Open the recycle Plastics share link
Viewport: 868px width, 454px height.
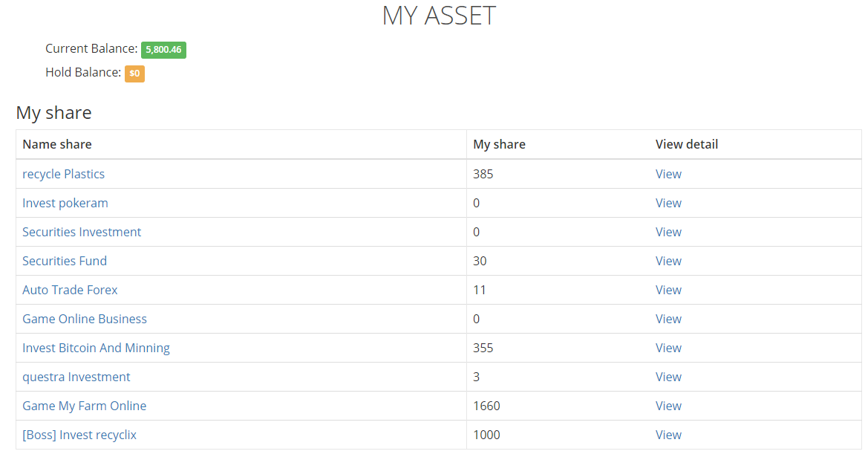(x=63, y=174)
